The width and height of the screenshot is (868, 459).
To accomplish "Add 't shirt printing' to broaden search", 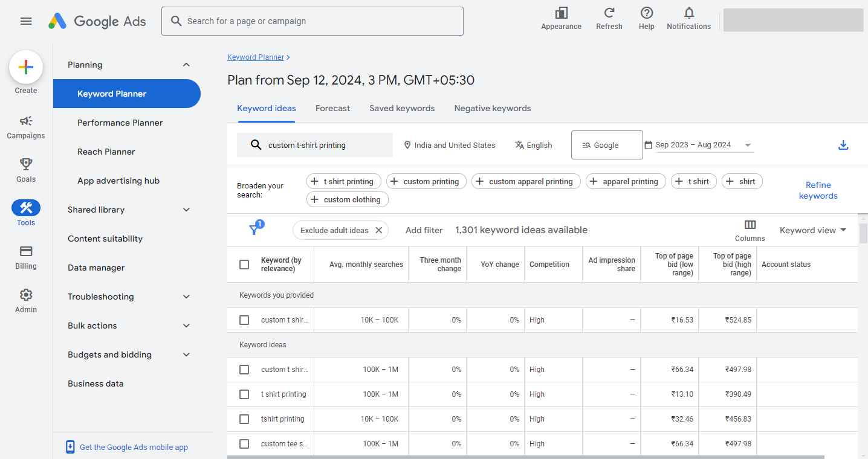I will coord(344,181).
